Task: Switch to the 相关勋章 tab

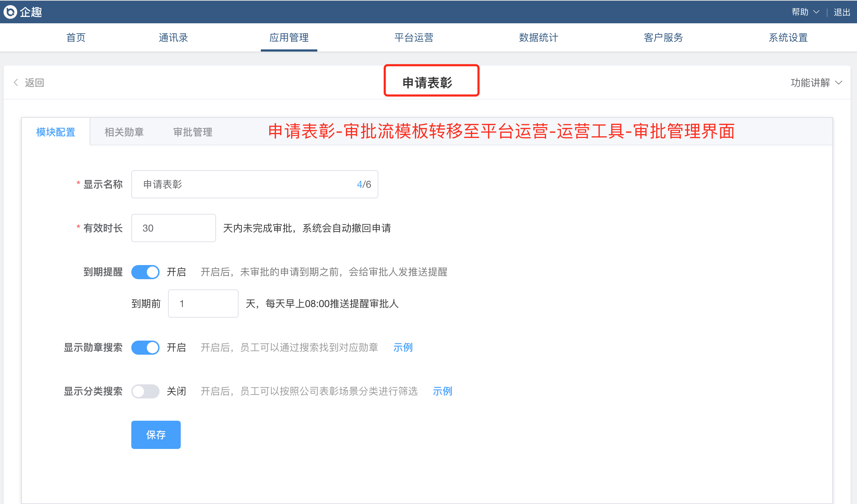Action: (124, 132)
